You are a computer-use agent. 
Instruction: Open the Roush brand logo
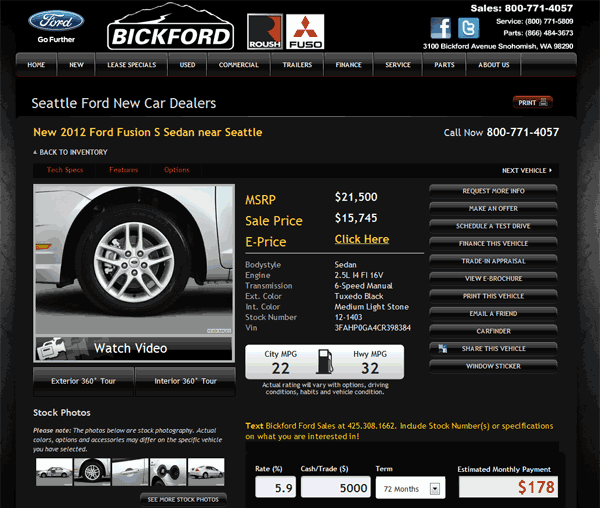tap(265, 32)
